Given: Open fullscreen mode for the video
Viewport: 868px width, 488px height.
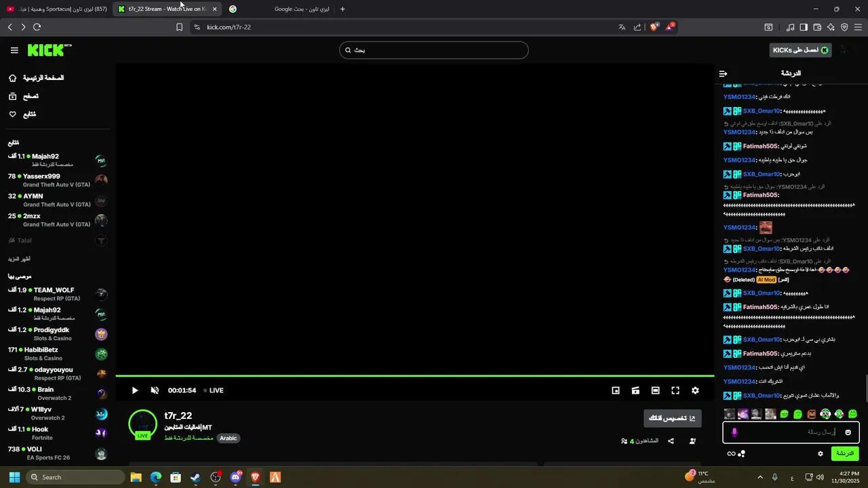Looking at the screenshot, I should [675, 390].
